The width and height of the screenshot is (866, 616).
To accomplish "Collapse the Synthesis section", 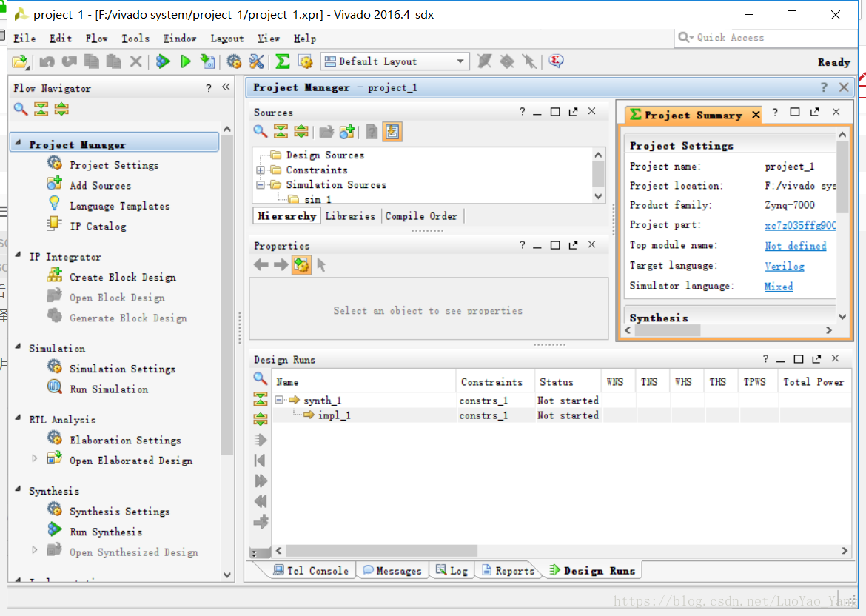I will click(19, 489).
